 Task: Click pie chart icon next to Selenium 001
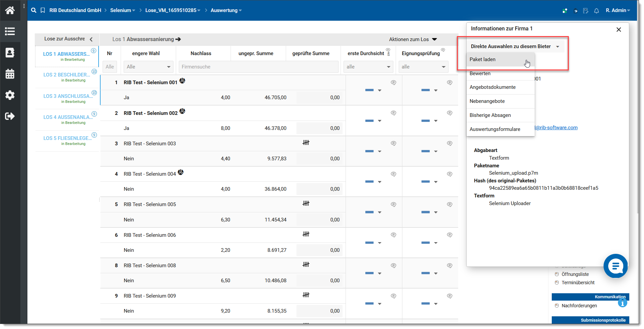182,80
